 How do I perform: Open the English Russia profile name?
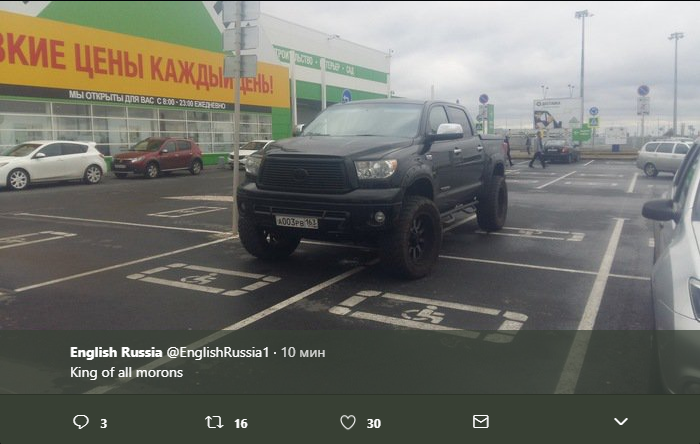[x=116, y=353]
